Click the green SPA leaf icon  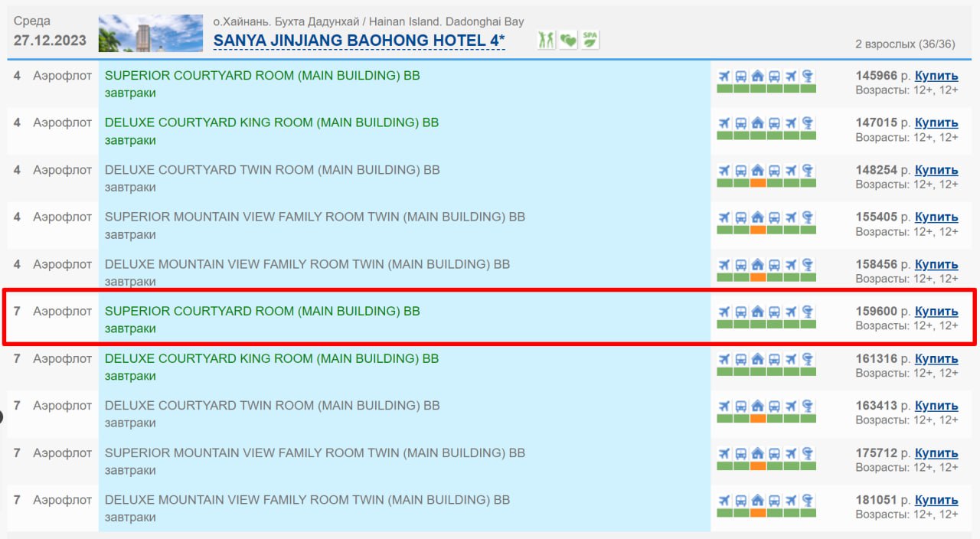pyautogui.click(x=590, y=40)
